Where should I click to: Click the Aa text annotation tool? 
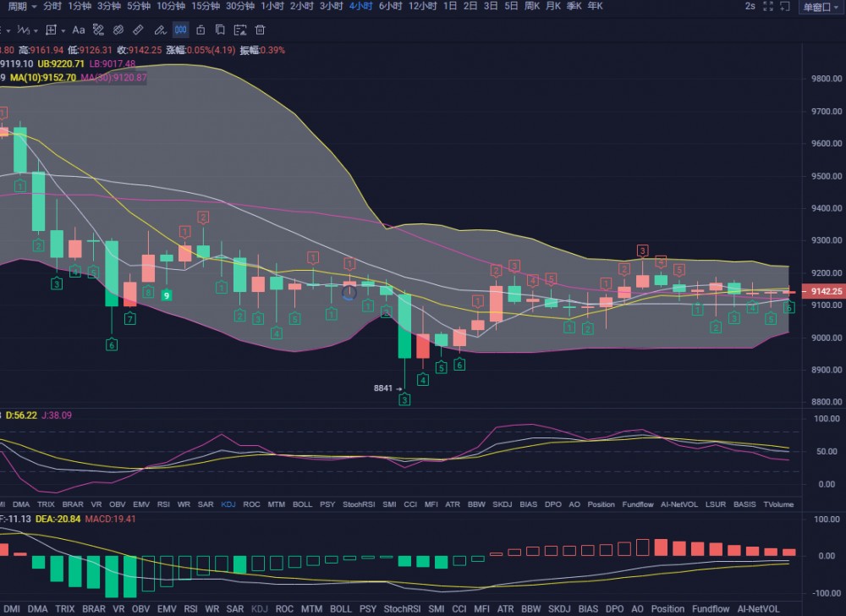click(78, 30)
